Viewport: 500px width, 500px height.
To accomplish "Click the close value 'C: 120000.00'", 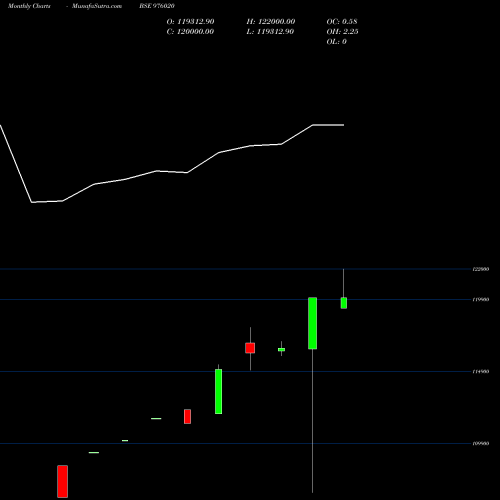I will pos(190,32).
